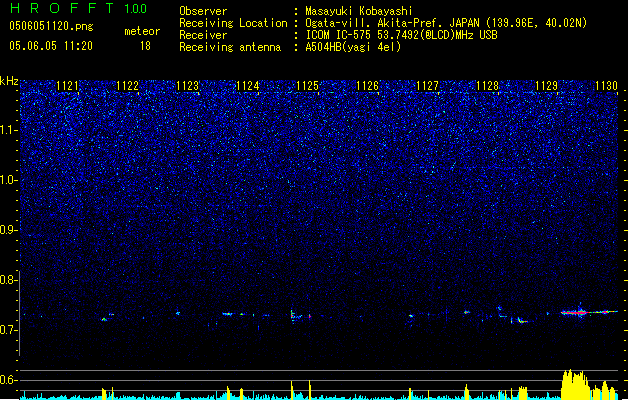Click the Receiving antenna label

pyautogui.click(x=230, y=47)
